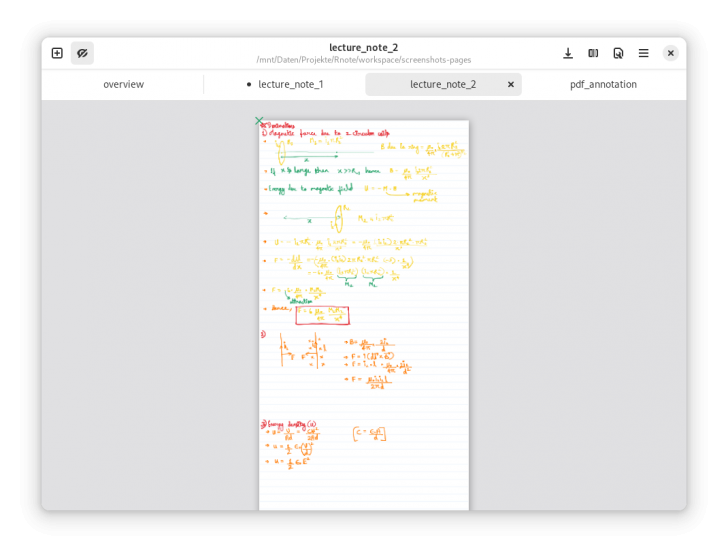Click the file path subtitle text

tap(364, 60)
